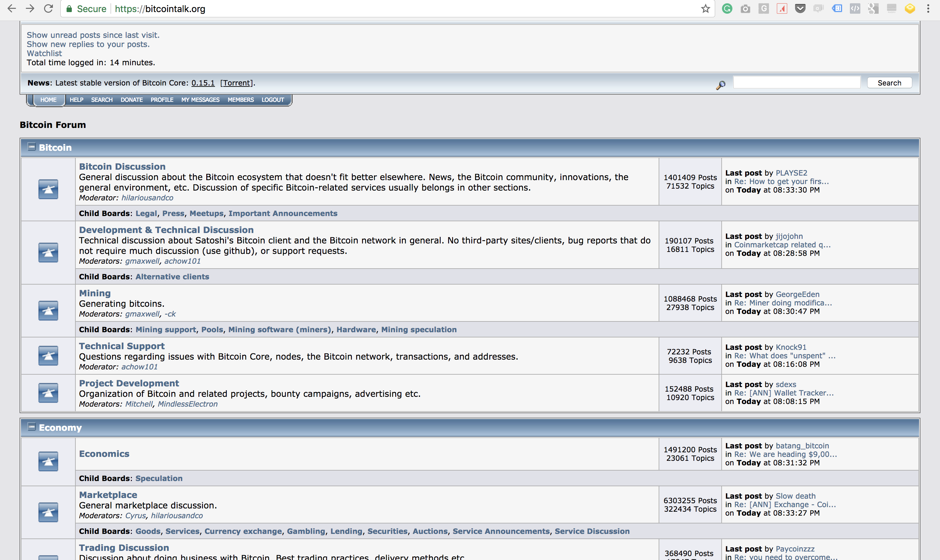Open Chrome's three-dot menu
This screenshot has width=940, height=560.
click(928, 9)
